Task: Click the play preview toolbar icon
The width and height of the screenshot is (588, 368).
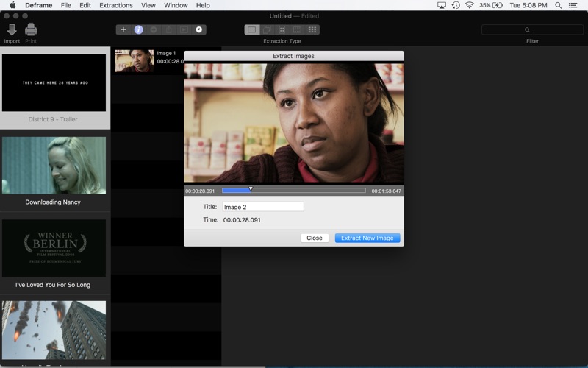Action: point(184,29)
